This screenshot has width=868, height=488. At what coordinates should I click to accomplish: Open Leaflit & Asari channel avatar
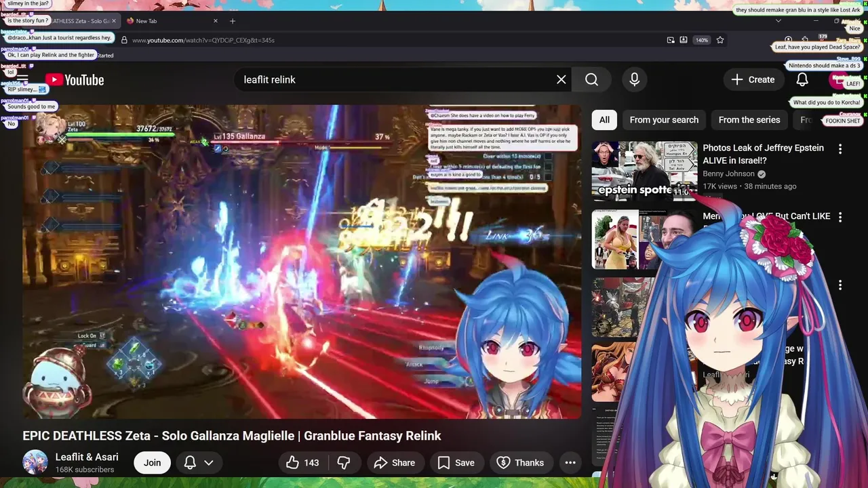[x=35, y=462]
